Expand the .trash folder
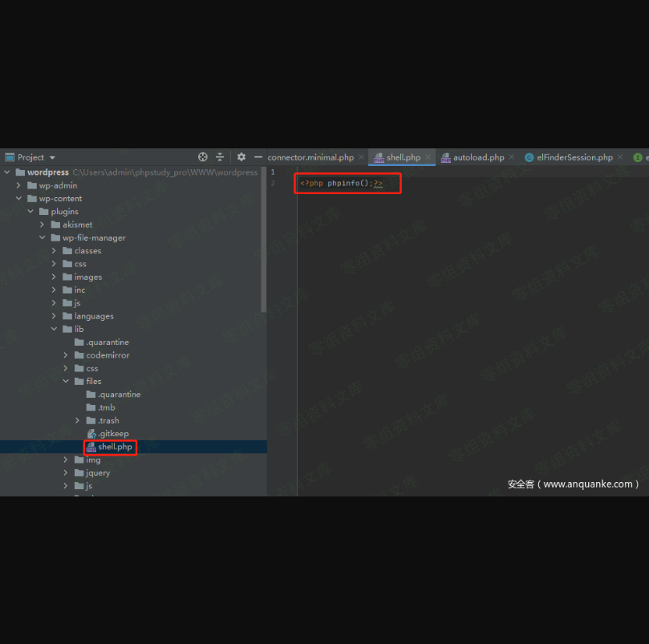Screen dimensions: 649x644 78,420
